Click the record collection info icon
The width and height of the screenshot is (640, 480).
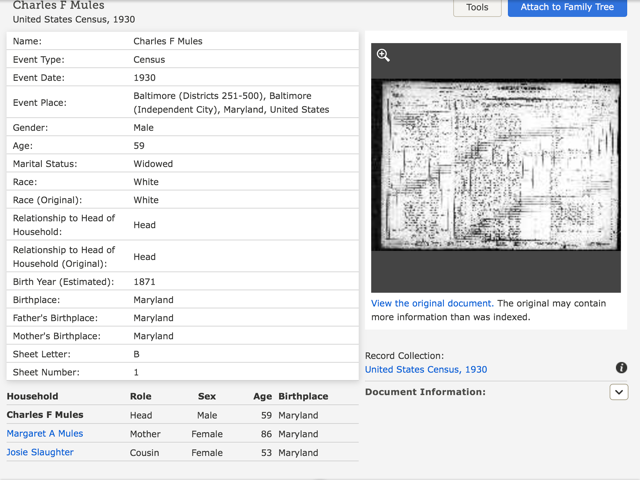pos(621,368)
